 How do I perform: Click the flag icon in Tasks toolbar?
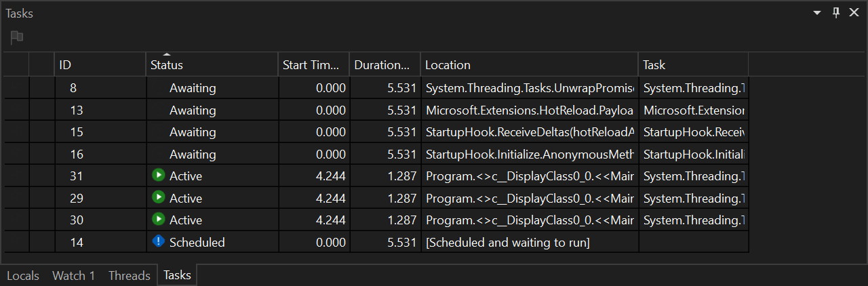(x=17, y=37)
